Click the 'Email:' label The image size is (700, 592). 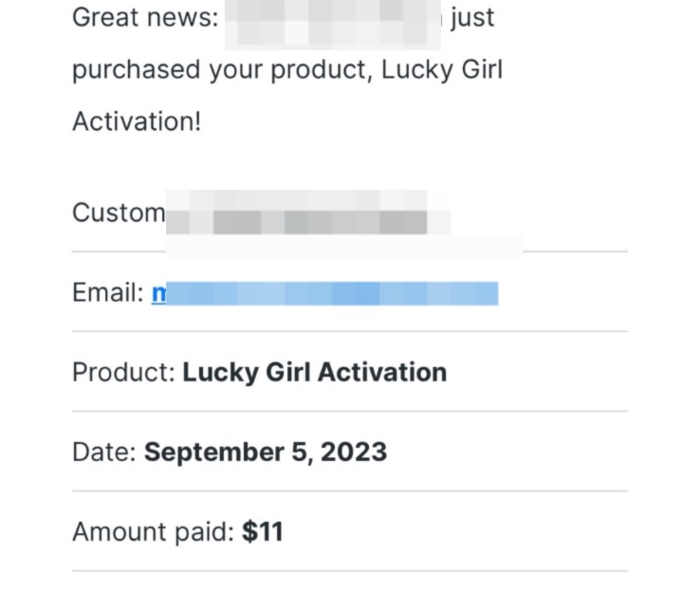[x=107, y=293]
